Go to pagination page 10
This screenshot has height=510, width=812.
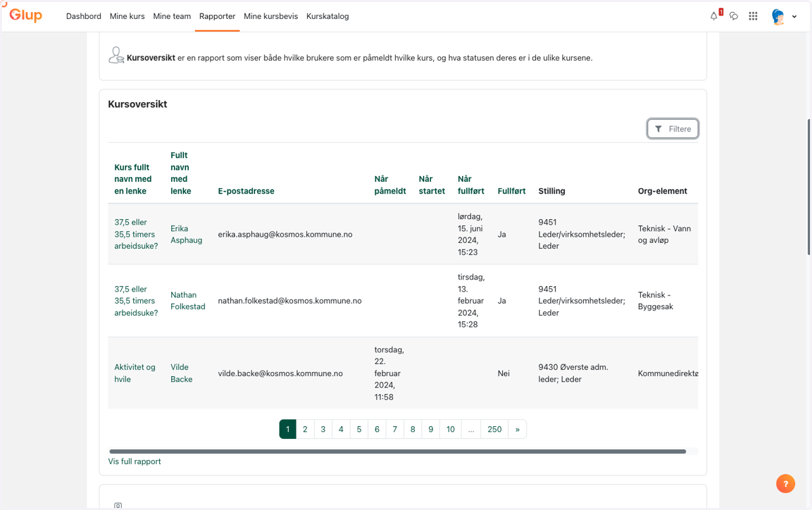(450, 430)
